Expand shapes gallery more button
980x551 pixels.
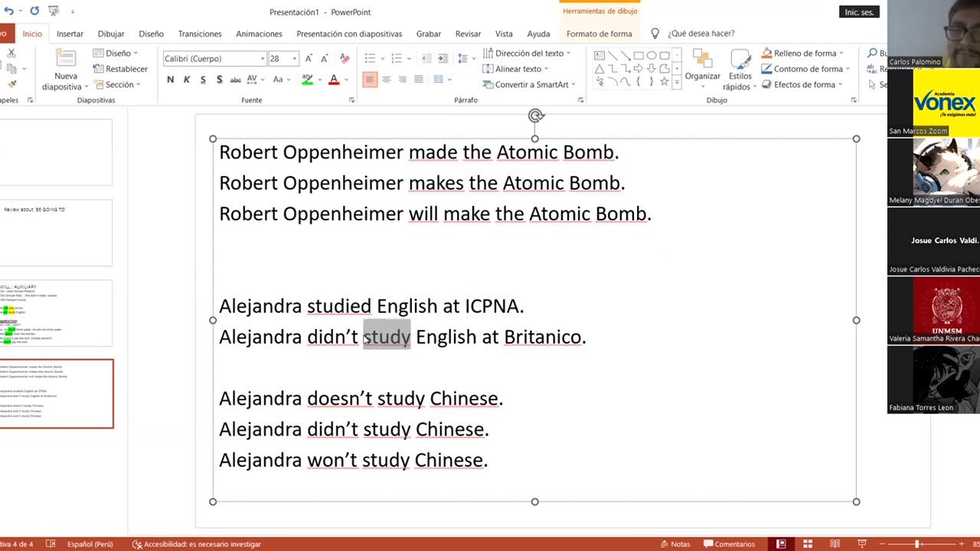click(x=676, y=82)
